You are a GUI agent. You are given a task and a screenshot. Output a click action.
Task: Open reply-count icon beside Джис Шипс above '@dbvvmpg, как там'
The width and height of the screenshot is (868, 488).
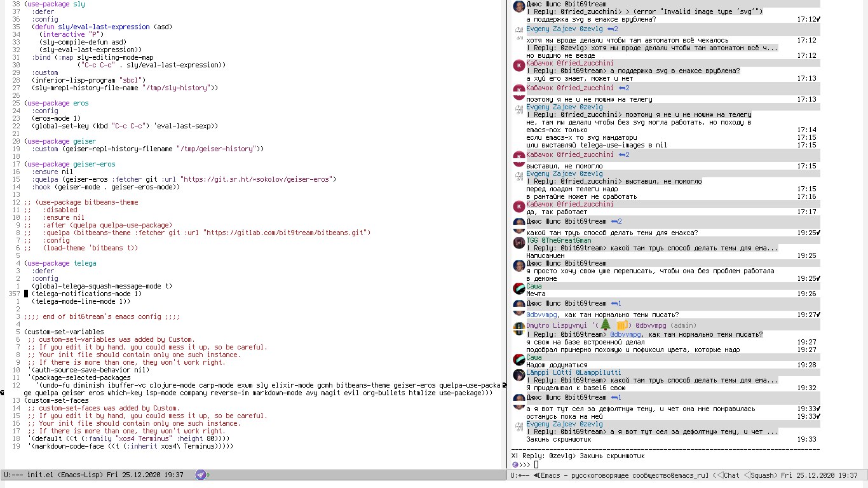(616, 303)
